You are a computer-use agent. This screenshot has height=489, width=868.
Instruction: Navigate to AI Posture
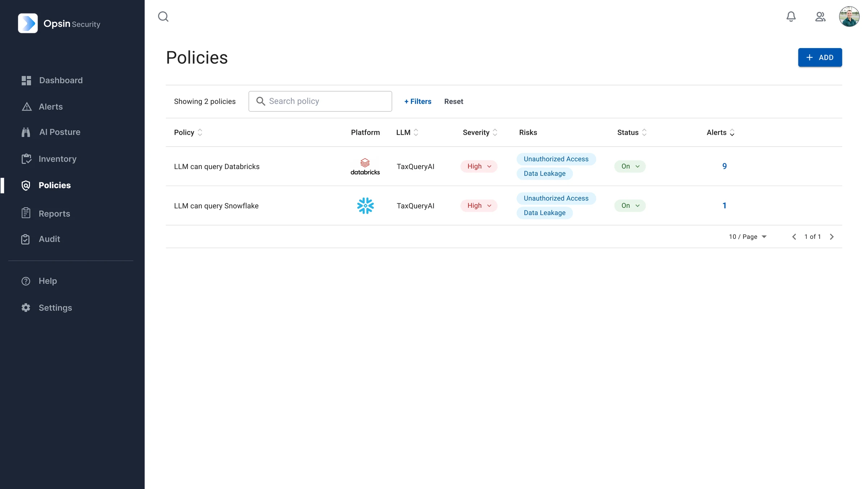coord(60,132)
